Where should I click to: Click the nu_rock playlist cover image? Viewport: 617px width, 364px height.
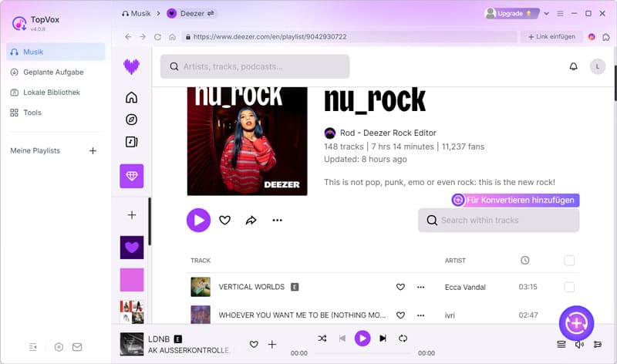click(247, 141)
